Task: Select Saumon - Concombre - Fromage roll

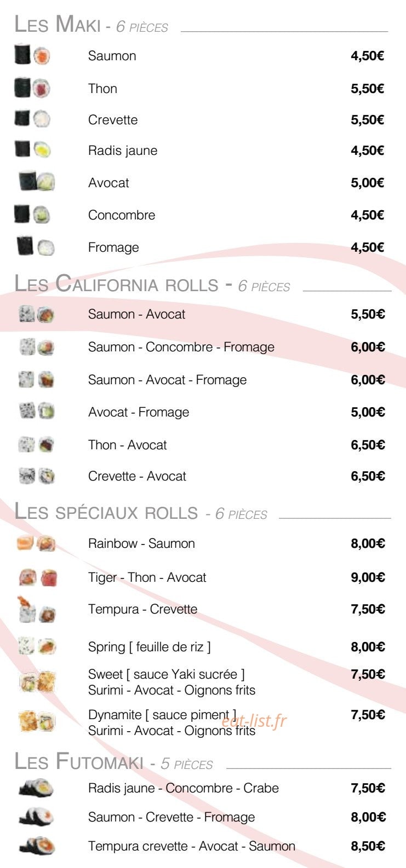Action: (x=181, y=347)
